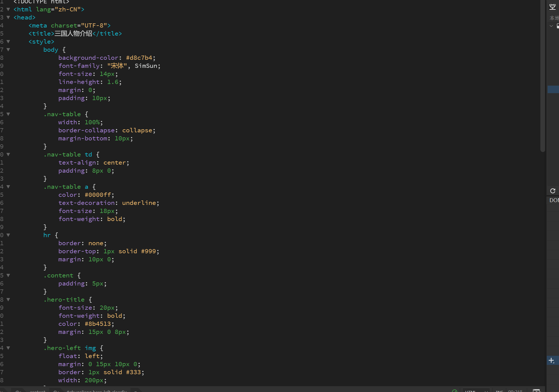The height and width of the screenshot is (392, 559).
Task: Expand the local files folder chevron
Action: coord(551,26)
